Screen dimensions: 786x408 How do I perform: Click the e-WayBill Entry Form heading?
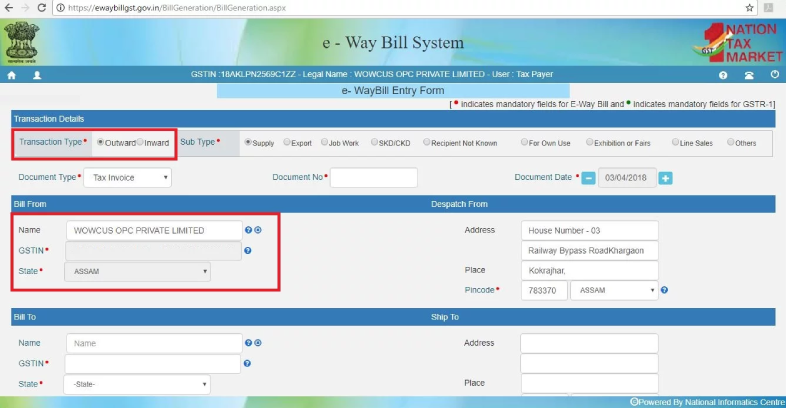[393, 91]
